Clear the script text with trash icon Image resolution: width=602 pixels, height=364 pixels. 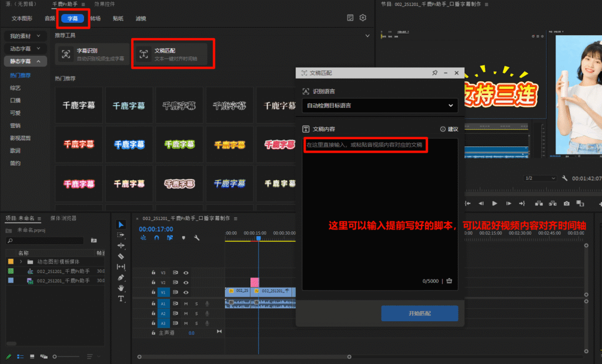pos(449,281)
